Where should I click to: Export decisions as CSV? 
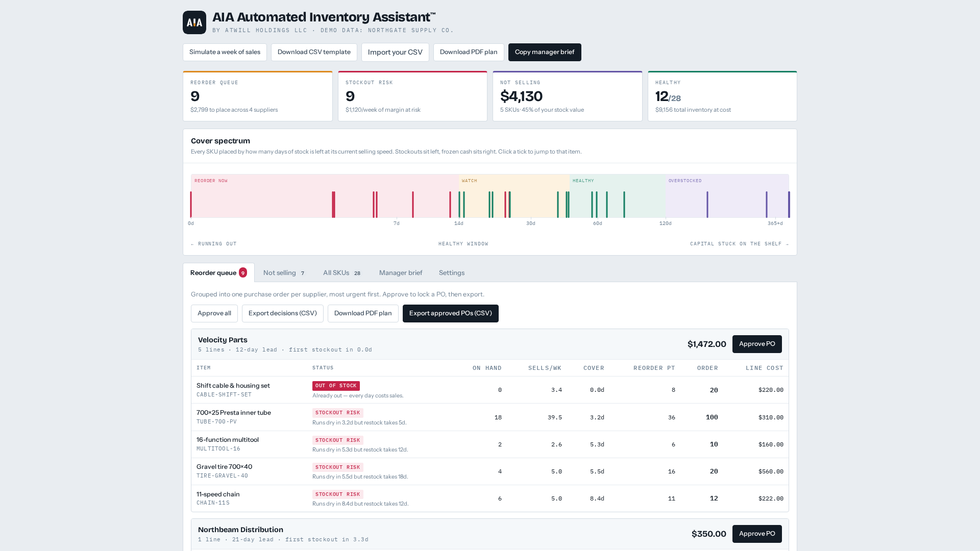coord(283,313)
